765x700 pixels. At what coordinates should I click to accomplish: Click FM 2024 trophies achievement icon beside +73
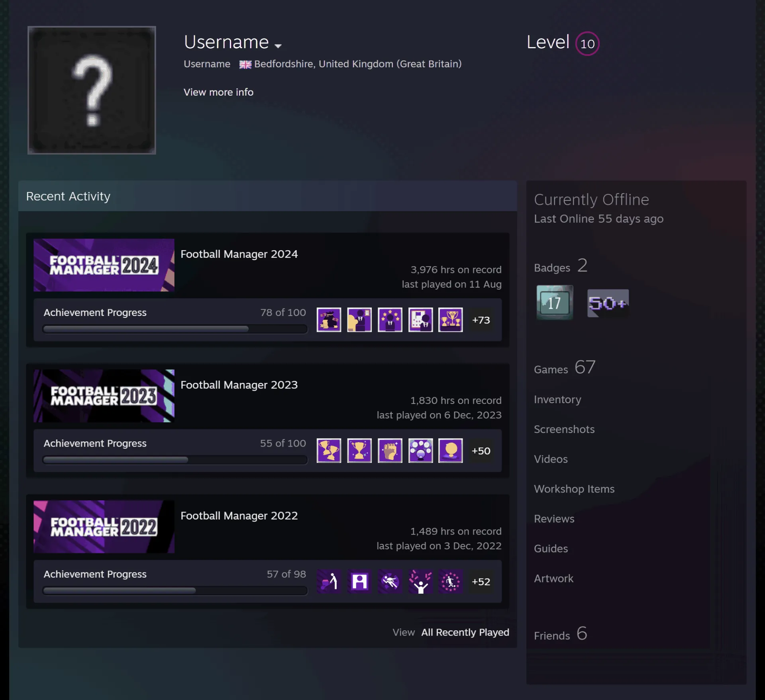(x=451, y=320)
